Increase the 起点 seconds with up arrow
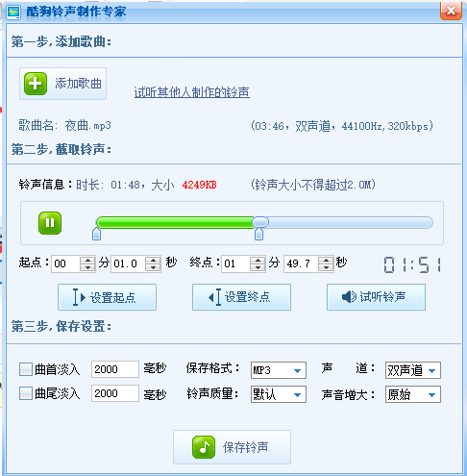 pos(153,260)
